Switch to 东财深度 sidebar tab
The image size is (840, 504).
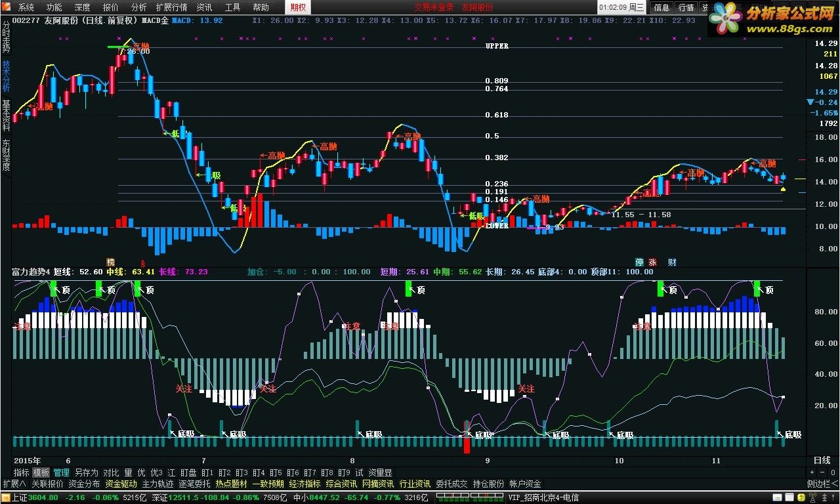6,155
